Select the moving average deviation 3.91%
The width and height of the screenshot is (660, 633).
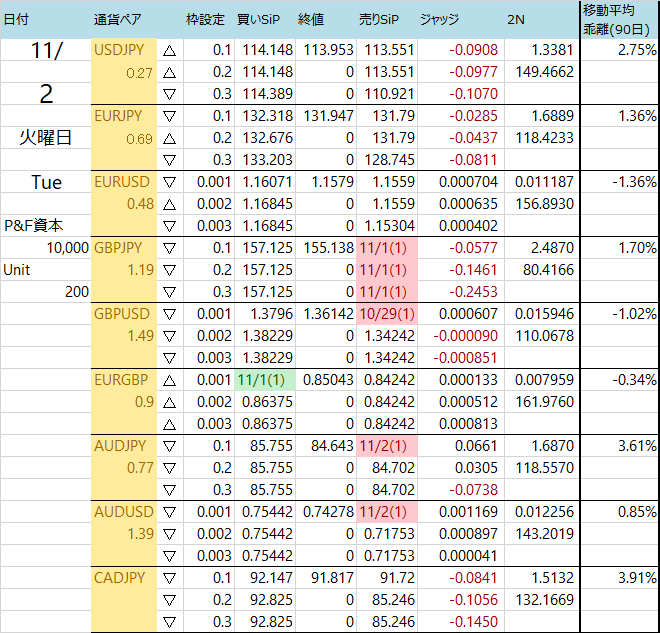click(637, 578)
